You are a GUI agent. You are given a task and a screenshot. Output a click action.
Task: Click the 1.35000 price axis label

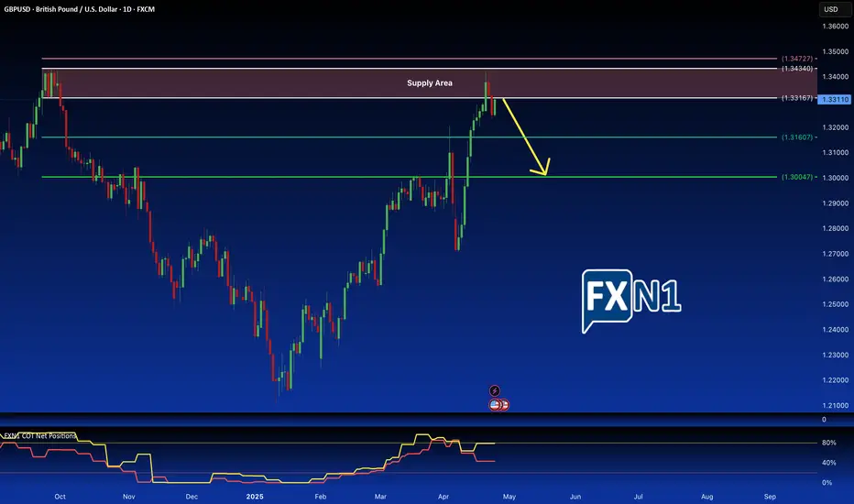(x=836, y=51)
